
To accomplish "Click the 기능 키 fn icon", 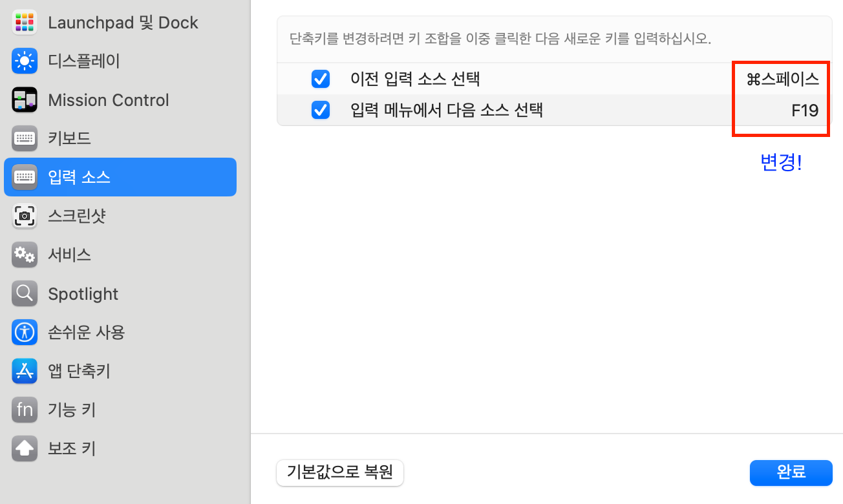I will 25,410.
